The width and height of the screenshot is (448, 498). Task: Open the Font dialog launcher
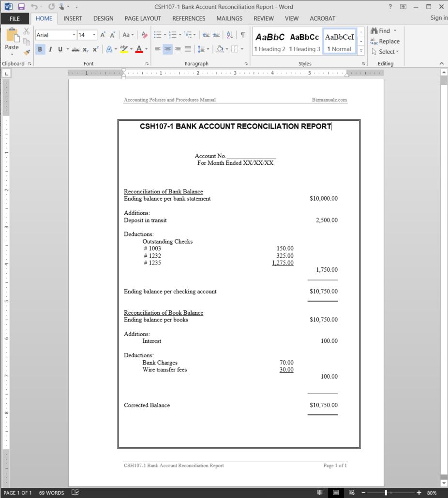(147, 64)
